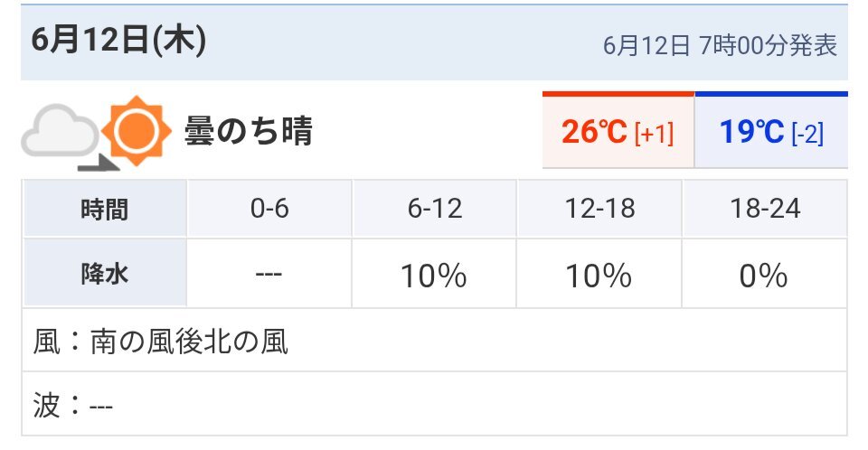Click the 波 wave information row
This screenshot has width=868, height=450.
pyautogui.click(x=435, y=404)
